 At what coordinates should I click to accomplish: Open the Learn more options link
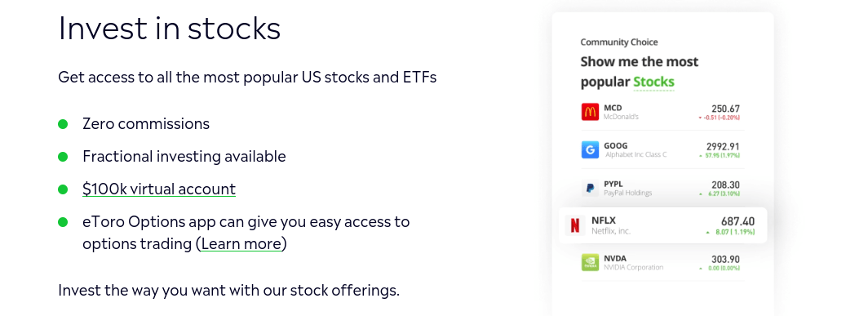click(241, 244)
